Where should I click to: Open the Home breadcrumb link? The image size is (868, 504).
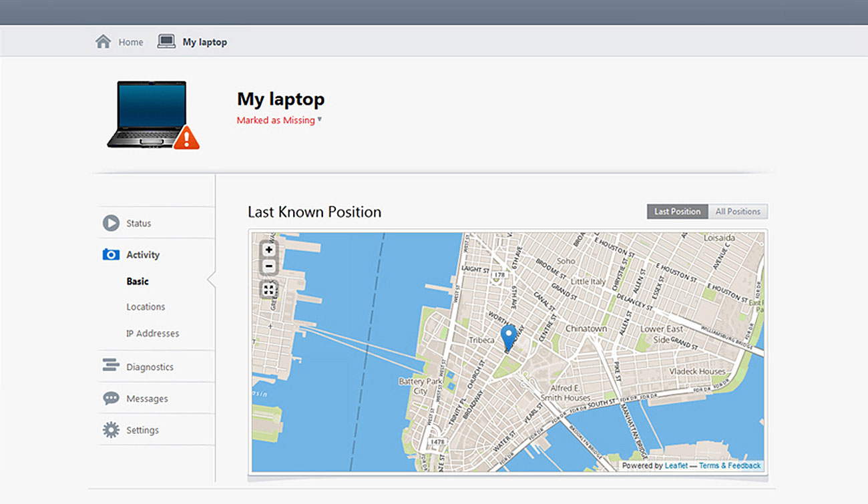coord(131,42)
